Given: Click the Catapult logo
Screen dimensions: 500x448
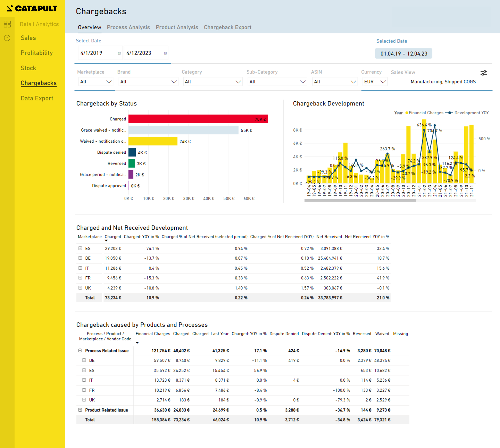Looking at the screenshot, I should tap(32, 8).
